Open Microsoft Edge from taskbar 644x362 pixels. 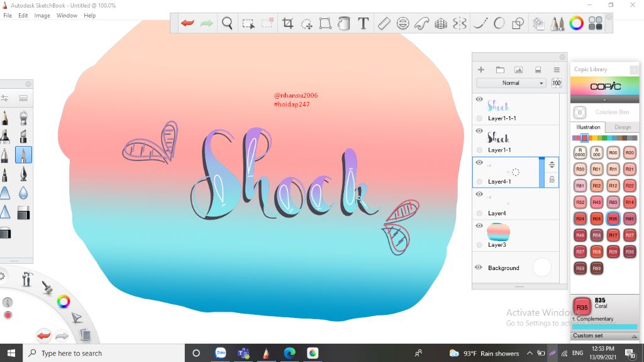(x=289, y=353)
